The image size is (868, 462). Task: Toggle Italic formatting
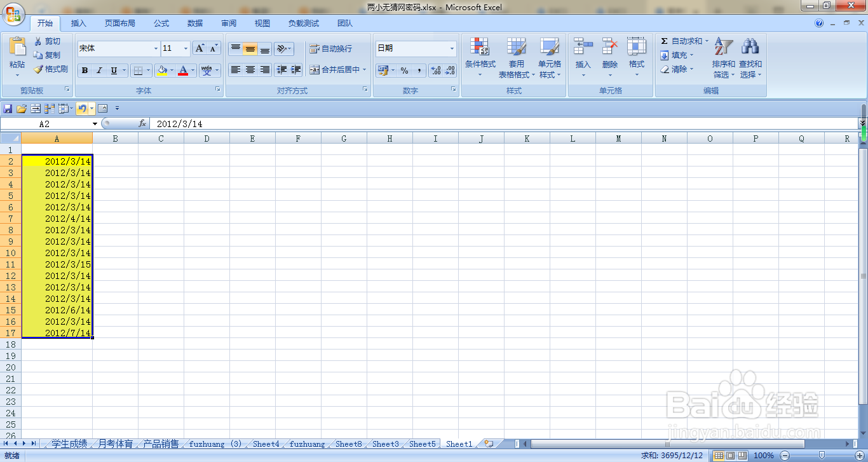(x=99, y=71)
